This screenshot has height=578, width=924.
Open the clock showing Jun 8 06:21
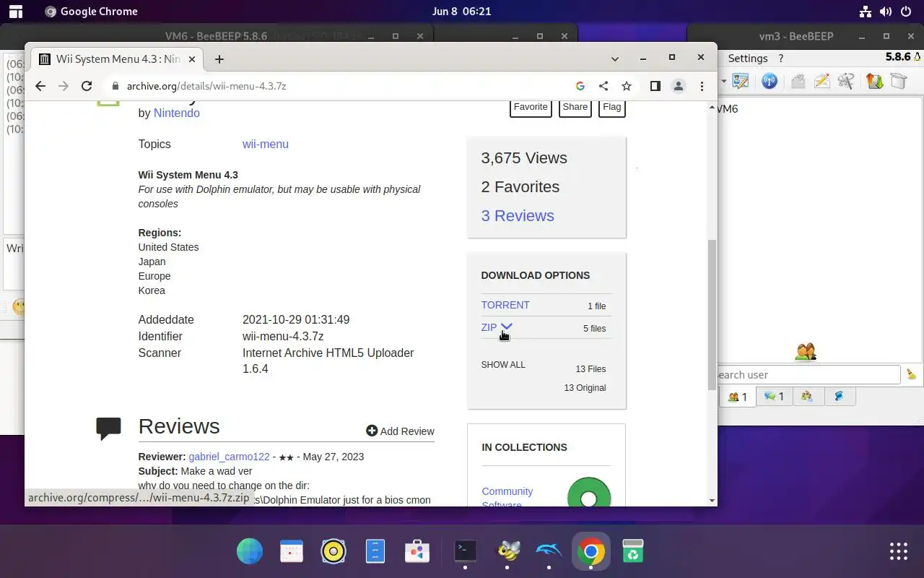[461, 12]
